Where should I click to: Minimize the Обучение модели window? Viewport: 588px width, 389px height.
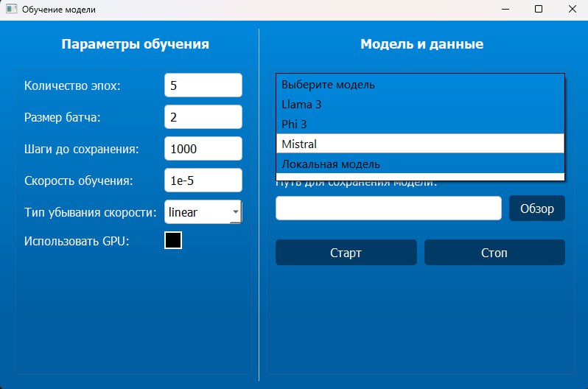tap(505, 10)
